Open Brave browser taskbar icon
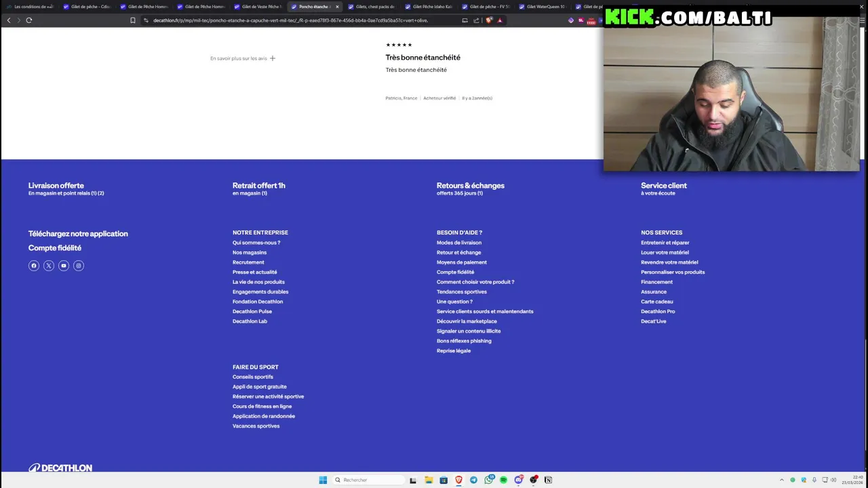Viewport: 868px width, 488px height. [458, 480]
